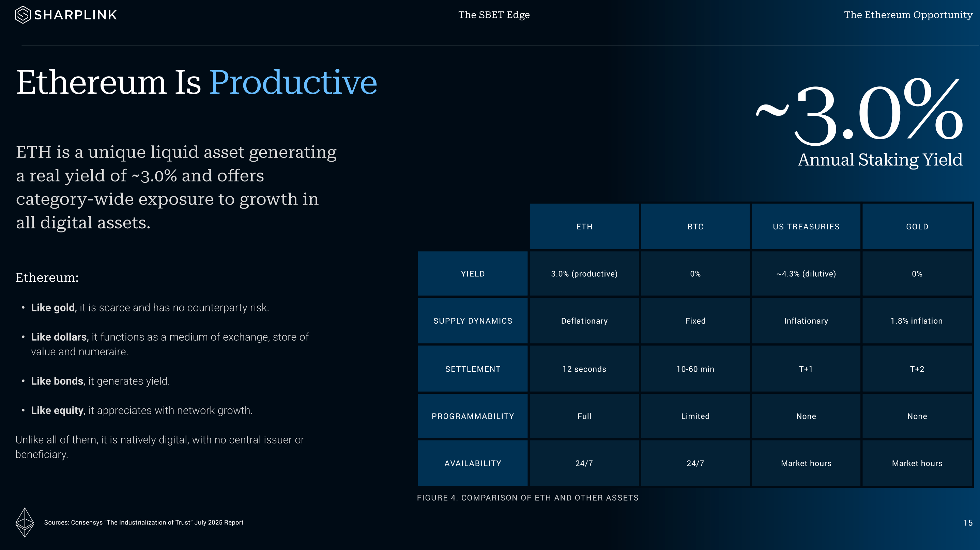Screen dimensions: 980x550
Task: Click the 12 seconds settlement cell
Action: pyautogui.click(x=584, y=369)
